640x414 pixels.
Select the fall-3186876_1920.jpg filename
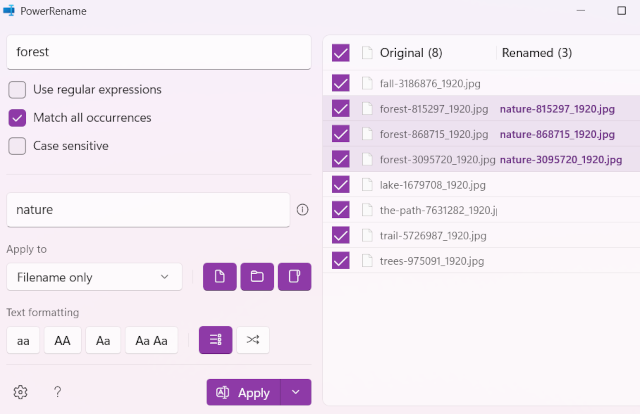click(x=430, y=84)
